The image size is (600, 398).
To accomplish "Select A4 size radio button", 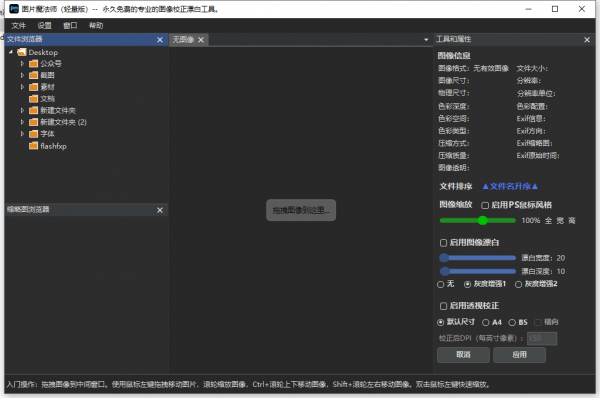I will [486, 323].
